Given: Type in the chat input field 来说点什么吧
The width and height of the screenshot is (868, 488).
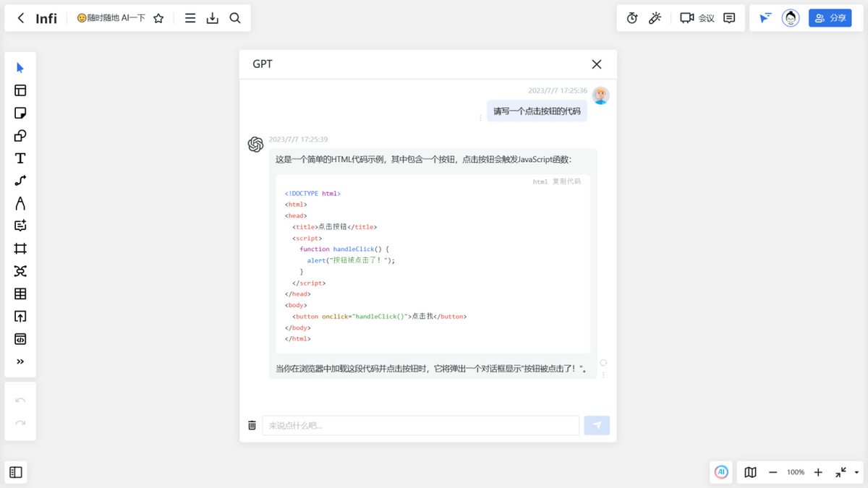Looking at the screenshot, I should point(420,425).
